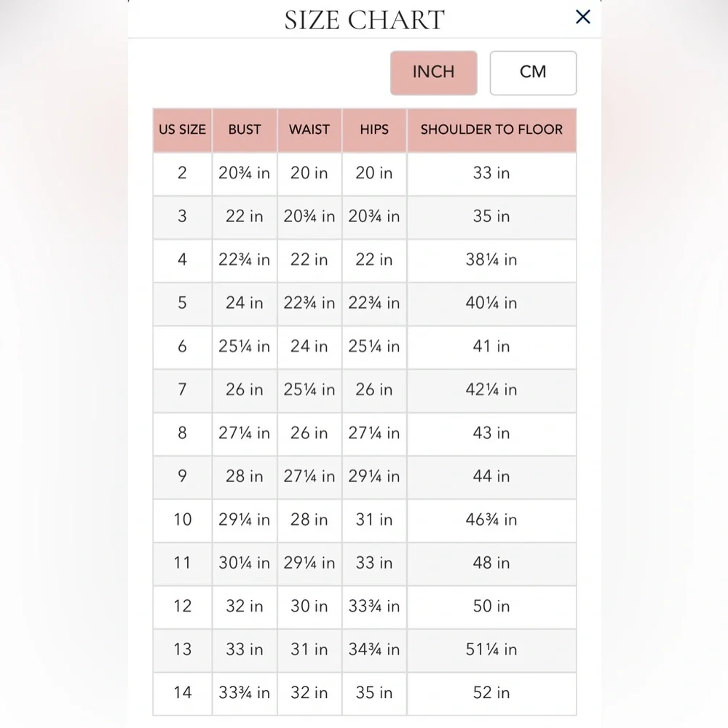
Task: Click the size 8 row label
Action: point(183,433)
